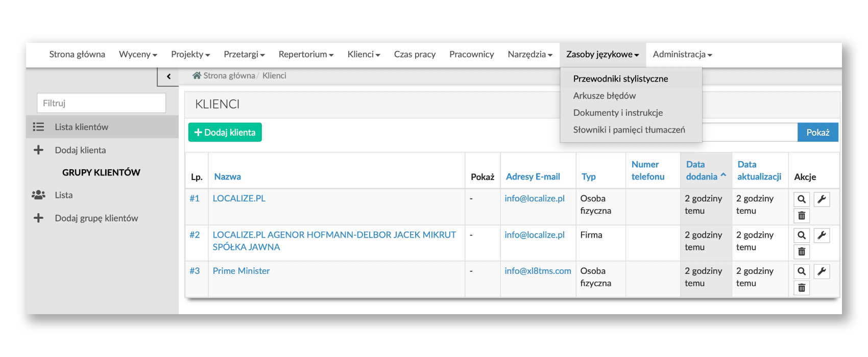
Task: Click info@localize.pl email in row #2
Action: pos(535,235)
